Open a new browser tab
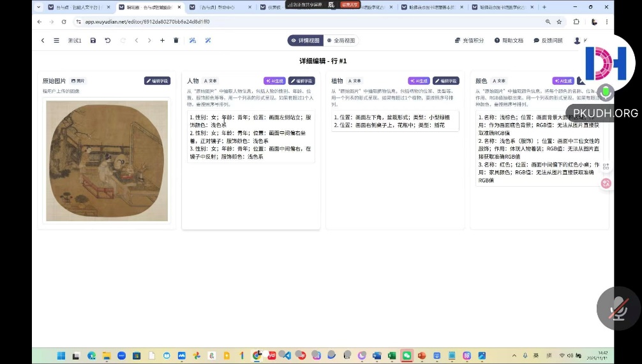Image resolution: width=642 pixels, height=364 pixels. (x=544, y=7)
